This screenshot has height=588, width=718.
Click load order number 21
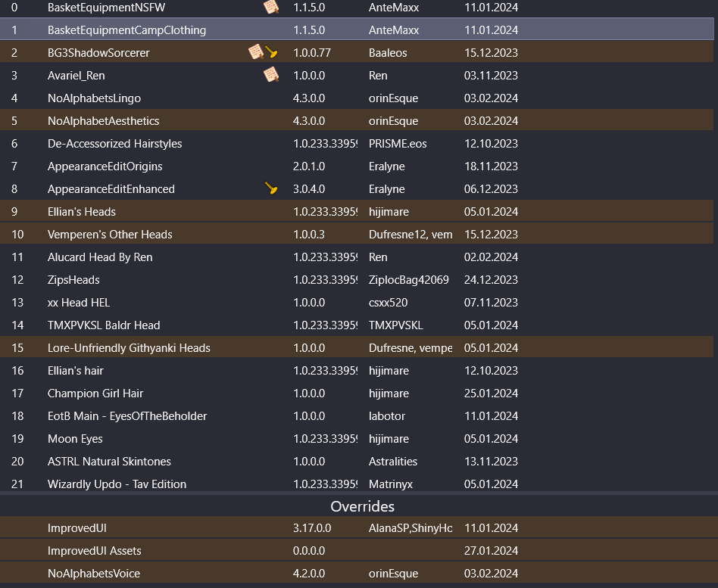coord(17,484)
